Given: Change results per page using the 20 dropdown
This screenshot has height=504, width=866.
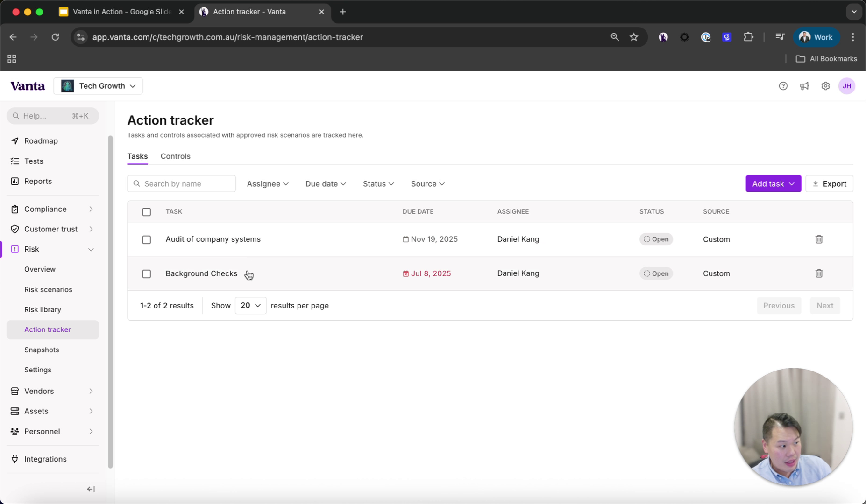Looking at the screenshot, I should (x=250, y=305).
